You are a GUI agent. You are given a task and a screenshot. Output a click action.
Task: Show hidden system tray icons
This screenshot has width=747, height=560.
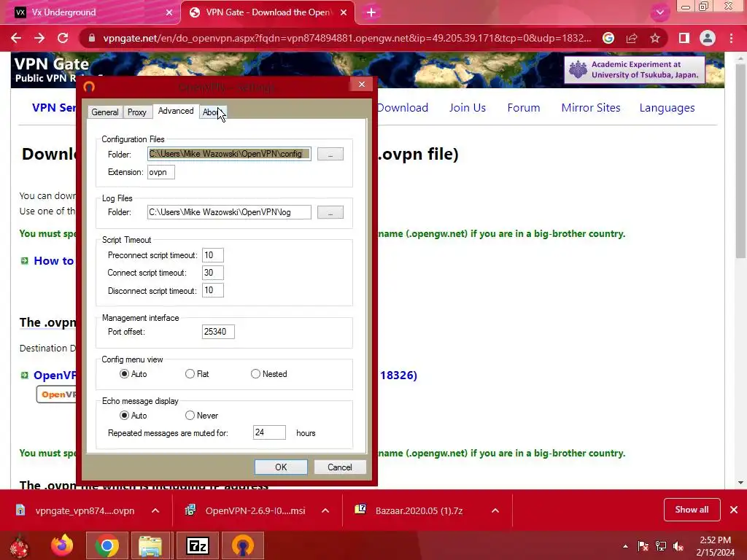[x=625, y=546]
